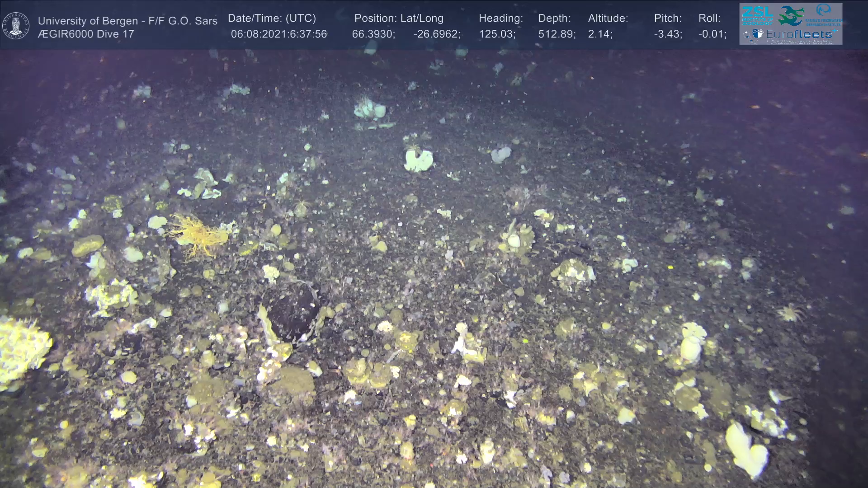Click the Eurofleets+ wordmark

click(x=799, y=34)
